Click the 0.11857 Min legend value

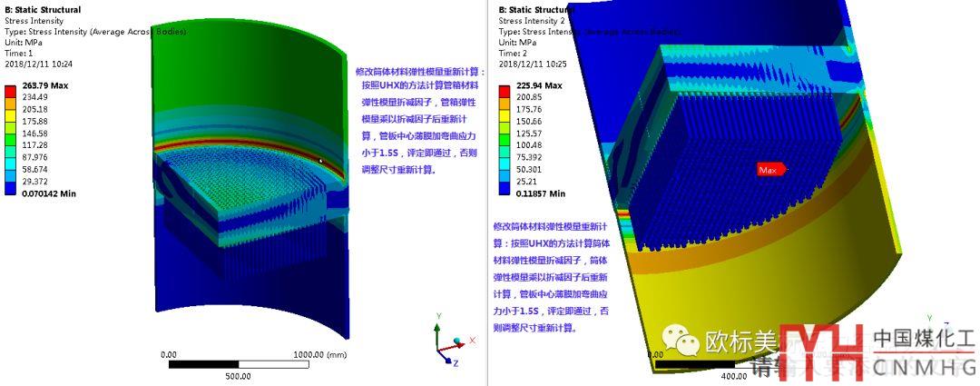point(540,194)
